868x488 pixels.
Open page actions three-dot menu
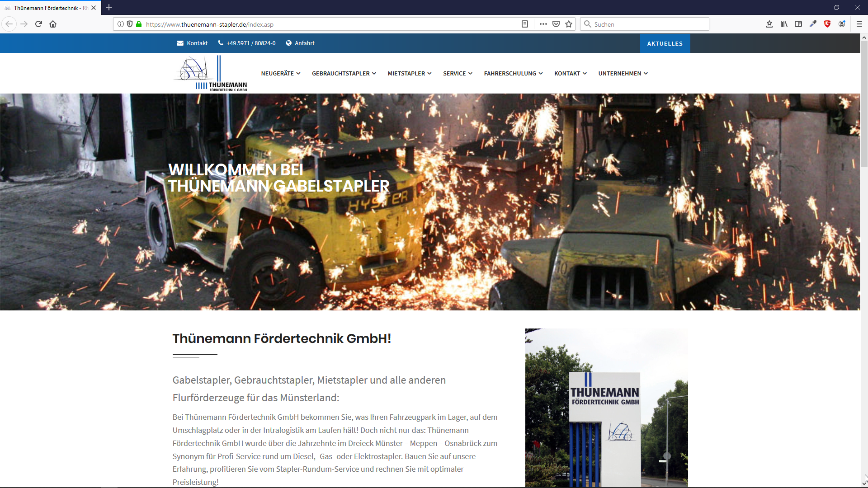pyautogui.click(x=543, y=24)
